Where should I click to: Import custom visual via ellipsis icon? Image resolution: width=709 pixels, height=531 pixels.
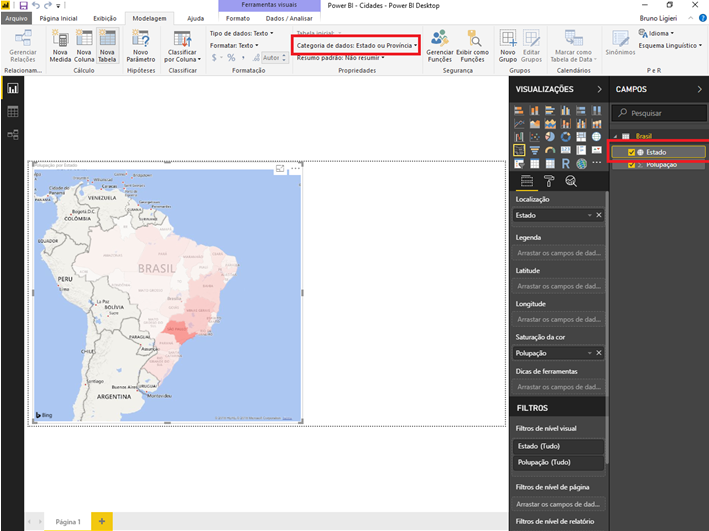point(597,163)
